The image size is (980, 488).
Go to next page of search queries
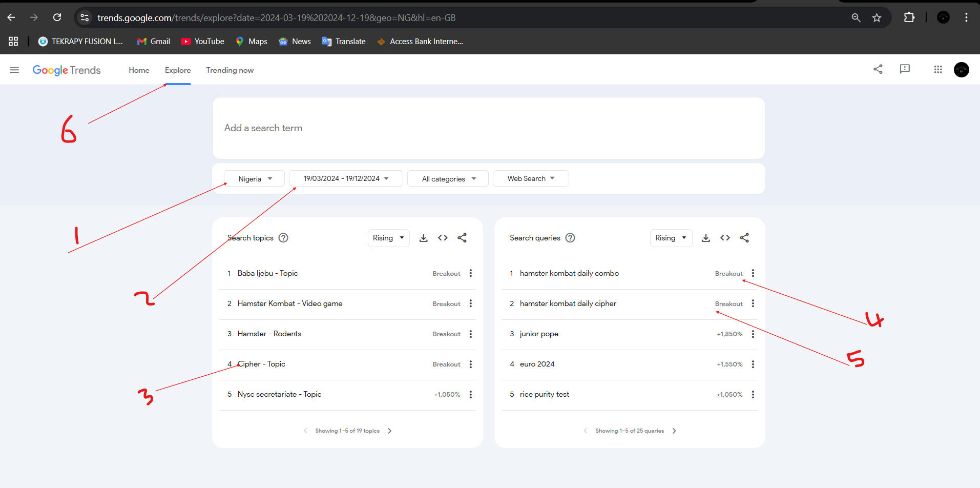click(674, 431)
